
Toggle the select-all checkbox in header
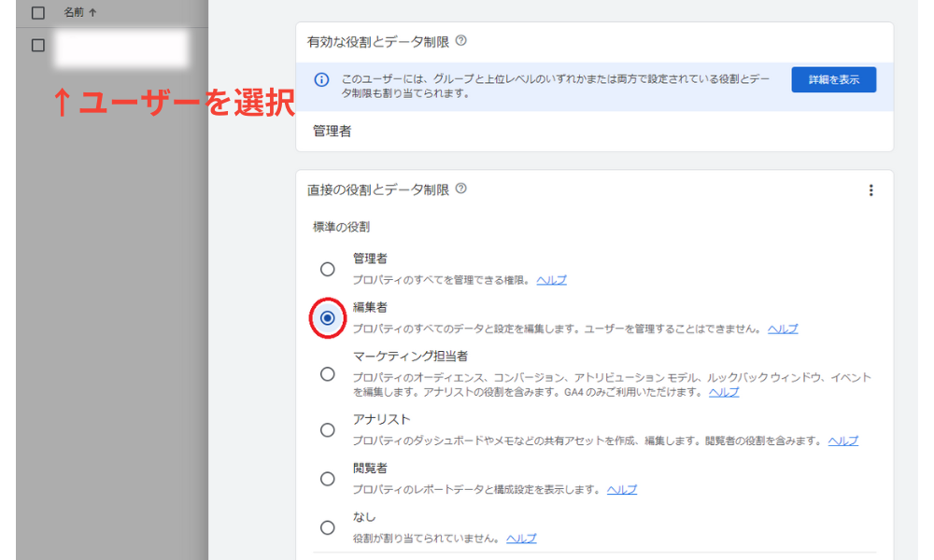coord(37,12)
